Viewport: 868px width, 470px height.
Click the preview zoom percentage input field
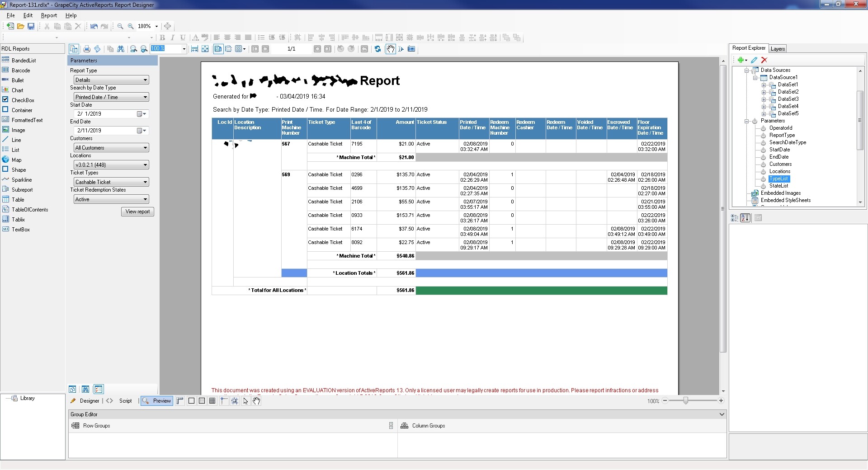tap(165, 49)
